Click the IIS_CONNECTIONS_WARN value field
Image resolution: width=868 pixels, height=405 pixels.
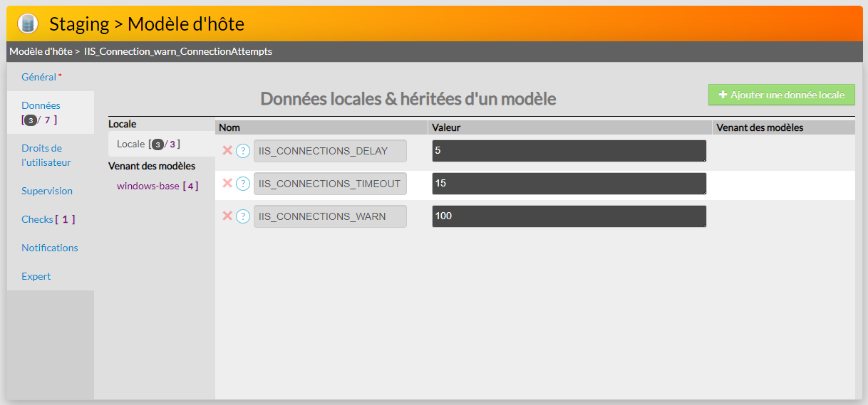pos(569,216)
